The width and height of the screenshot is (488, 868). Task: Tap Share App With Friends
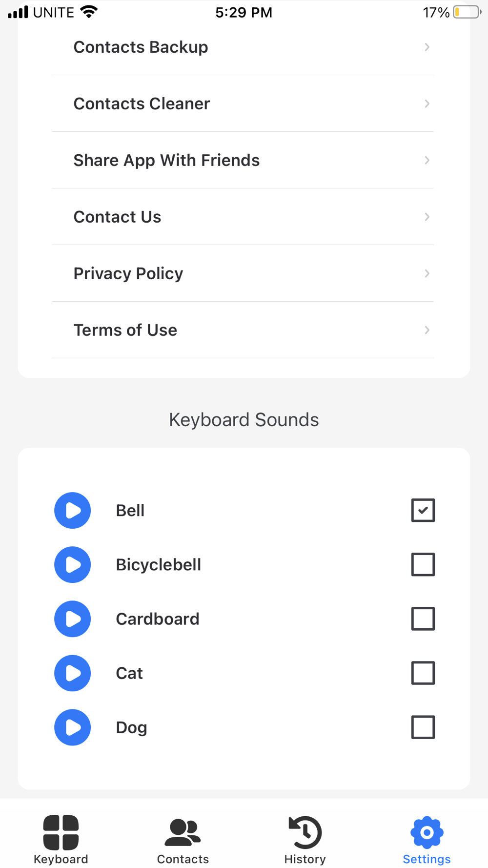166,160
